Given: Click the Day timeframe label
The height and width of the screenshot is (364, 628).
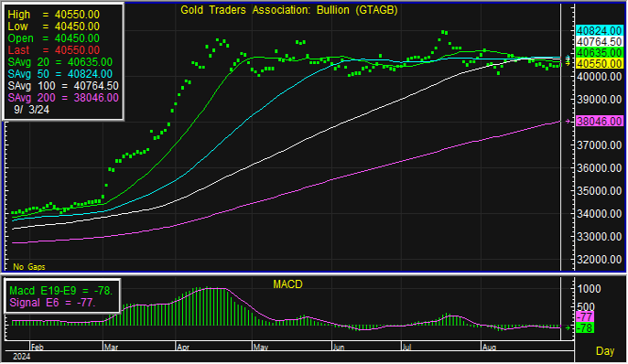Looking at the screenshot, I should pyautogui.click(x=605, y=351).
